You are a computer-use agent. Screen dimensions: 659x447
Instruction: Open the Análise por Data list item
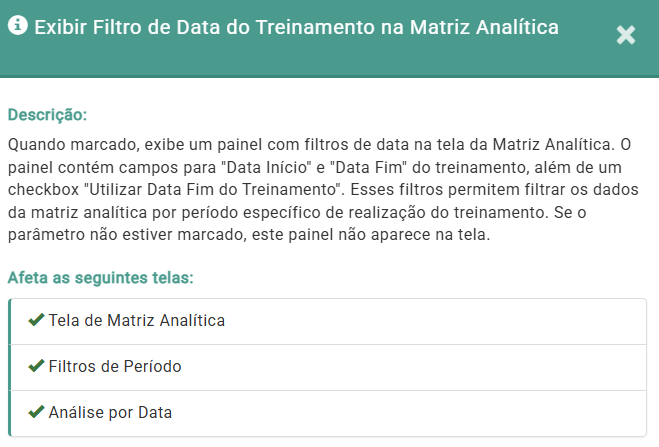pyautogui.click(x=110, y=412)
